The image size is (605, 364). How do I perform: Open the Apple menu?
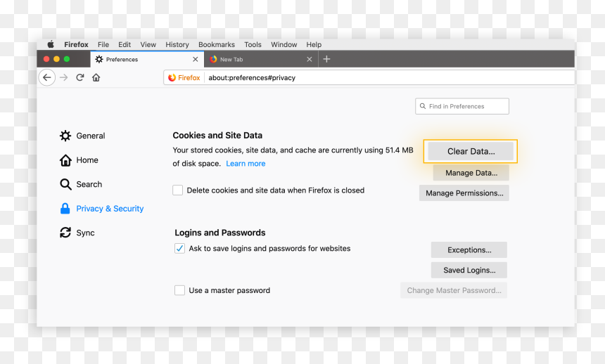[51, 44]
